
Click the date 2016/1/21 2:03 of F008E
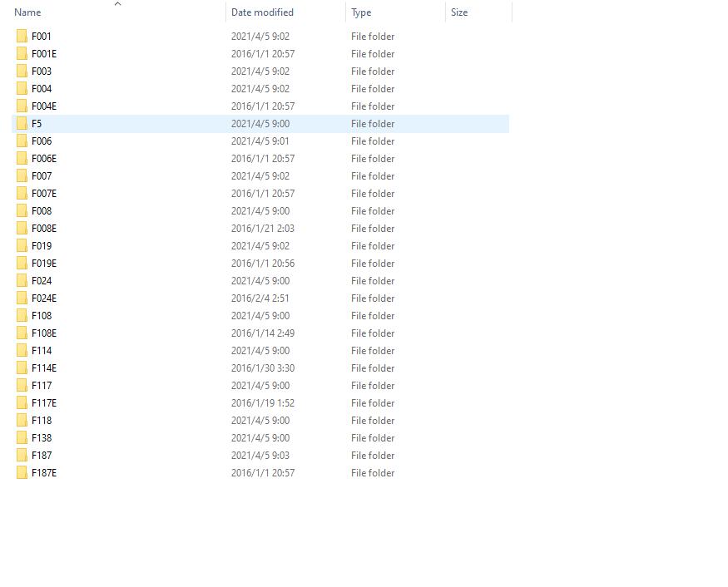click(x=263, y=229)
